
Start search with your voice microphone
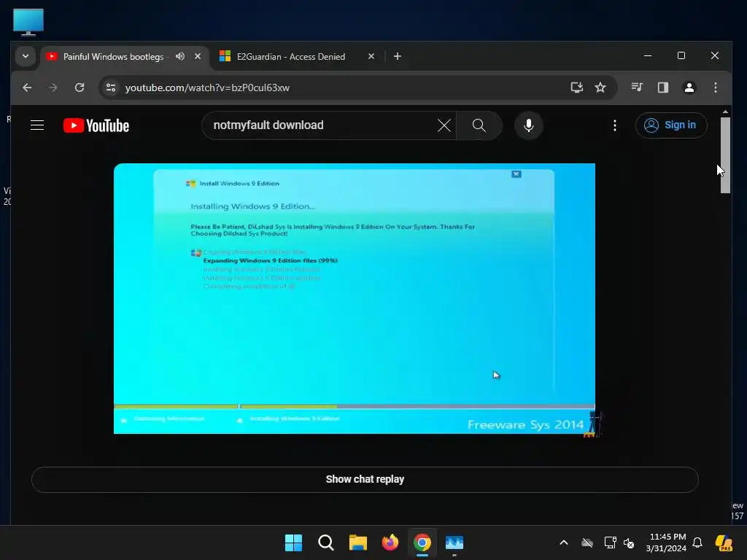tap(528, 125)
